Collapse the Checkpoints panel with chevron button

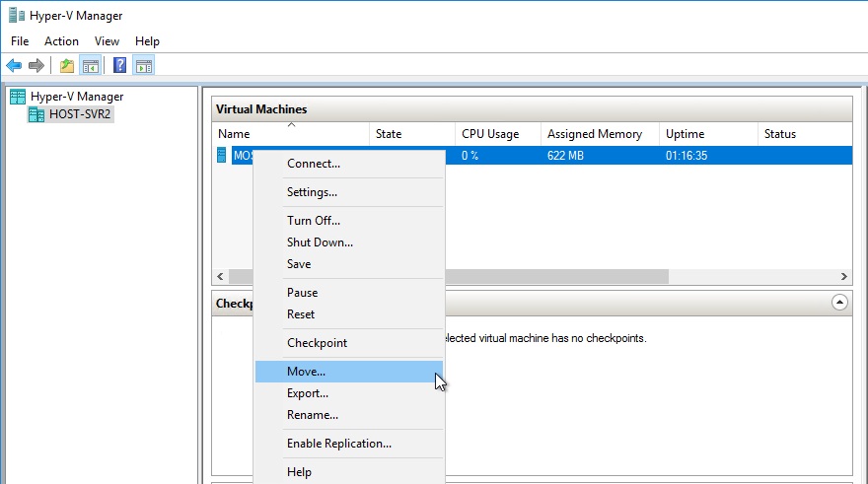click(839, 303)
